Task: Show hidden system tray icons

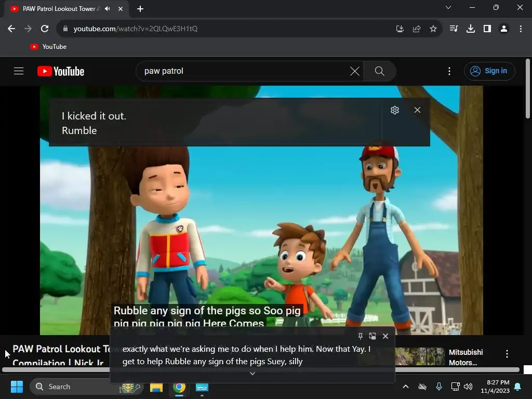Action: pyautogui.click(x=405, y=387)
